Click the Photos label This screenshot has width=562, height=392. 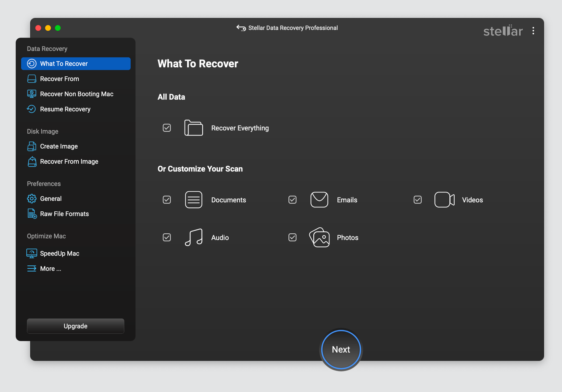[348, 238]
